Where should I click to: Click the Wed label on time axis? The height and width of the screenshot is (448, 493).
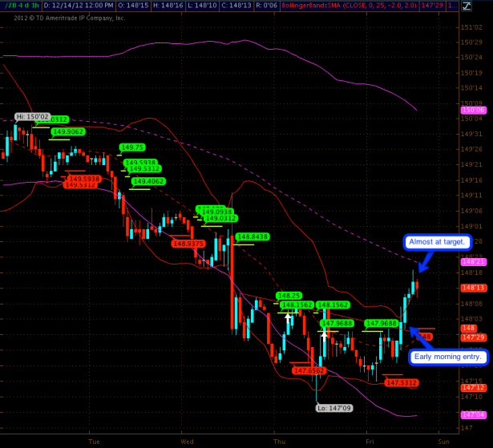[187, 441]
